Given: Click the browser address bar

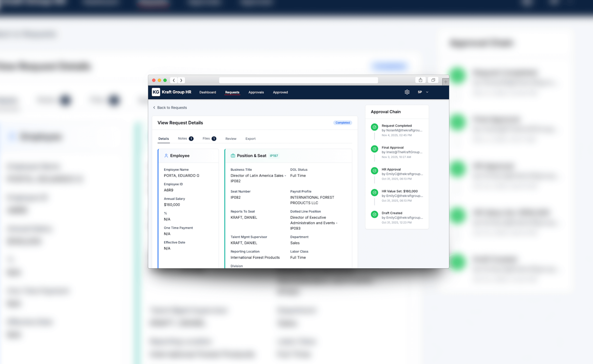Looking at the screenshot, I should pyautogui.click(x=298, y=80).
